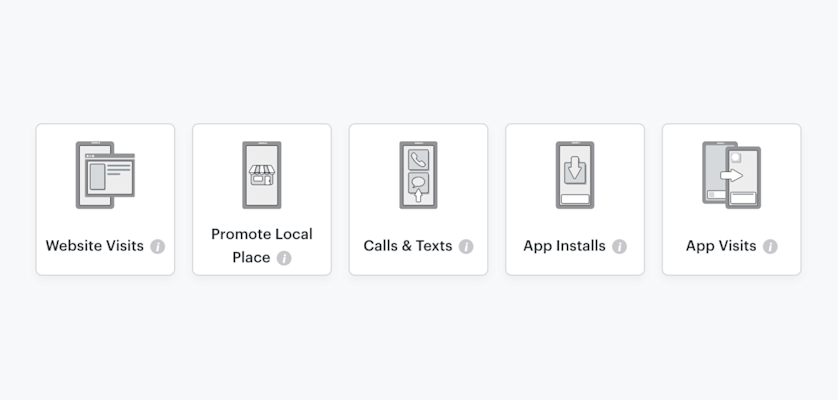Screen dimensions: 838x400
Task: View info icon next to App Visits
Action: 770,247
